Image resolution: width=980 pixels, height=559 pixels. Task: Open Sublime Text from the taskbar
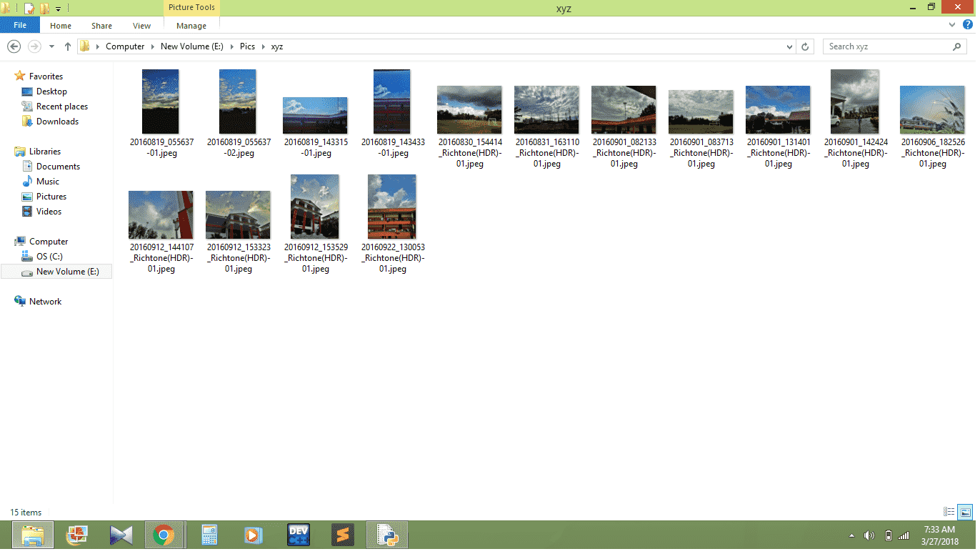click(343, 535)
